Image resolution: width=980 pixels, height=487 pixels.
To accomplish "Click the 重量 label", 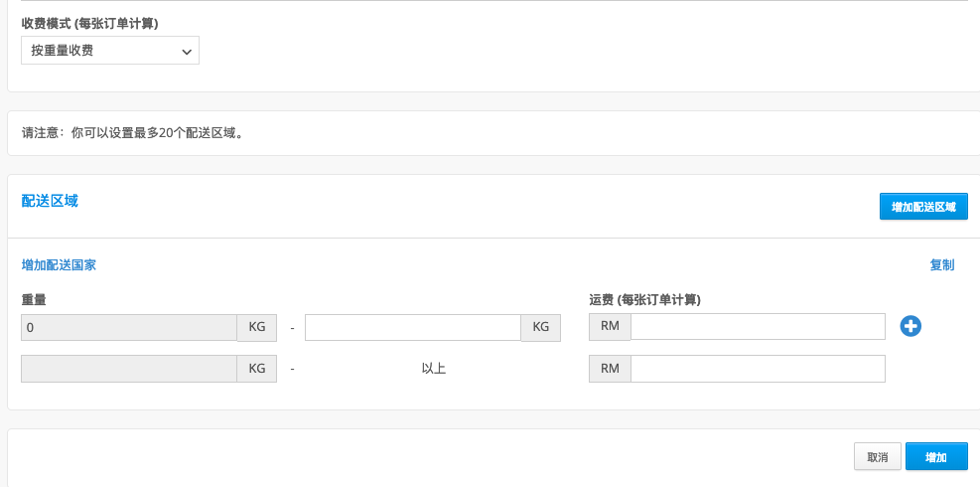I will 34,300.
